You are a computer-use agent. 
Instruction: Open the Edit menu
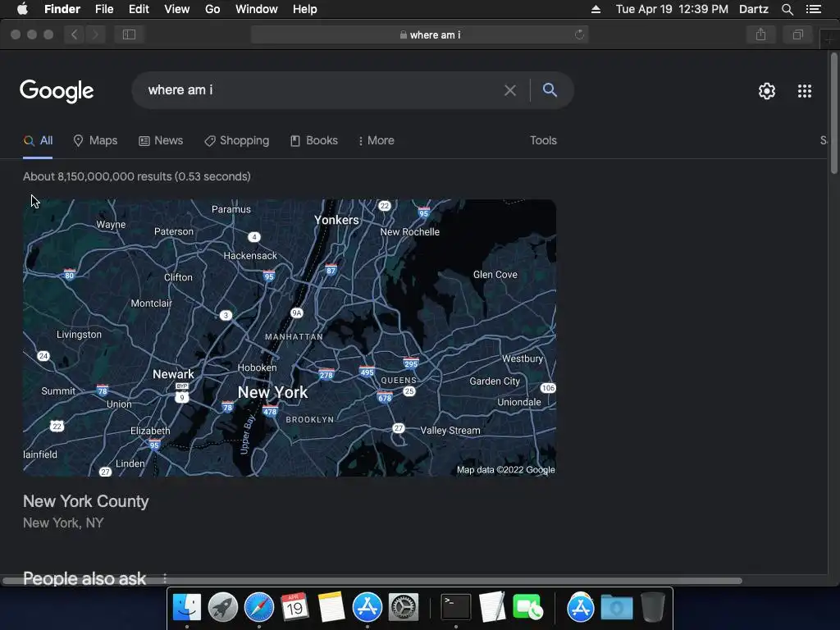point(139,9)
